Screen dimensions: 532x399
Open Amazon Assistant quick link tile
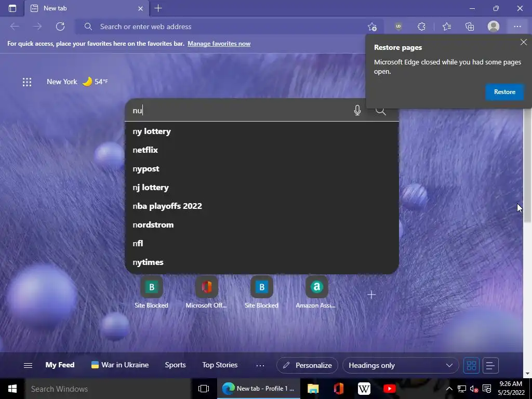click(316, 292)
